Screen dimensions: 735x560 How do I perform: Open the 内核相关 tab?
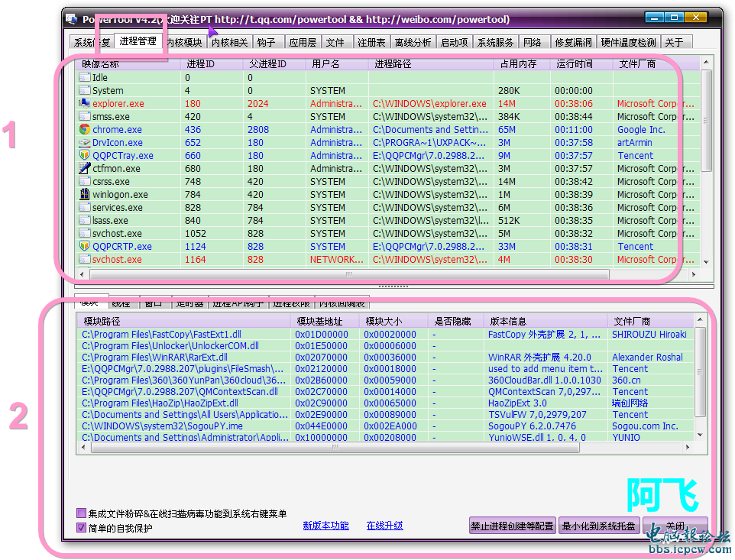tap(229, 42)
